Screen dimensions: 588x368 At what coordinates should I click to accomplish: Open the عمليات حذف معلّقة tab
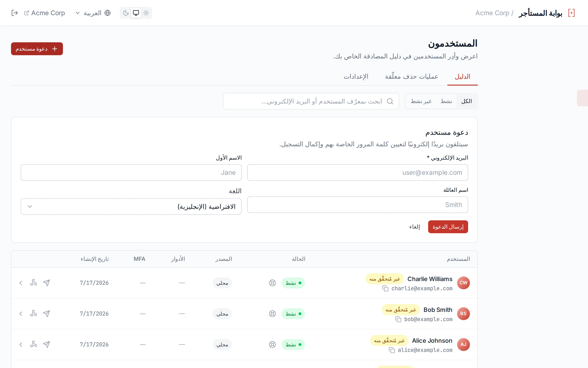pyautogui.click(x=411, y=77)
